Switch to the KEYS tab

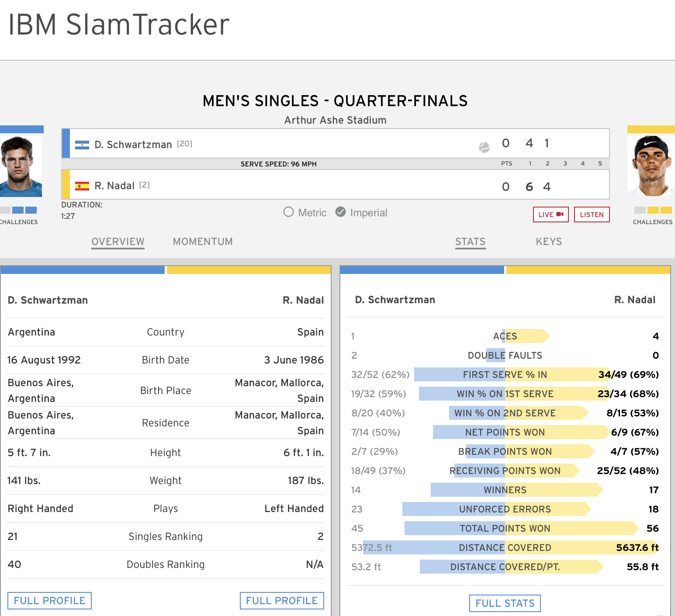point(549,242)
